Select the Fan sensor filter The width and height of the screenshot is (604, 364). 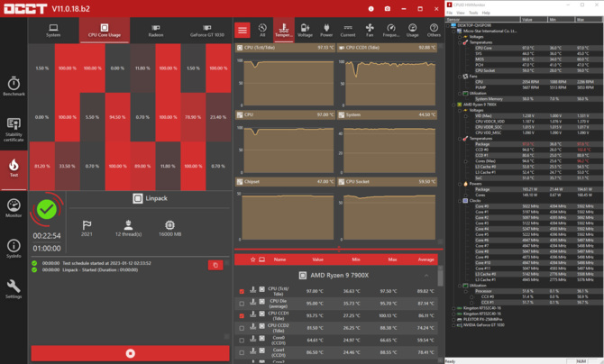pyautogui.click(x=370, y=30)
